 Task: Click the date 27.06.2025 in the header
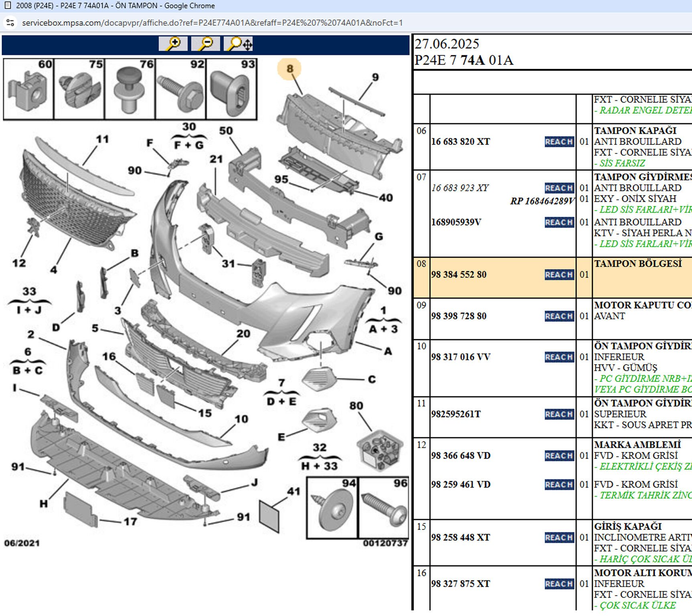pyautogui.click(x=447, y=44)
